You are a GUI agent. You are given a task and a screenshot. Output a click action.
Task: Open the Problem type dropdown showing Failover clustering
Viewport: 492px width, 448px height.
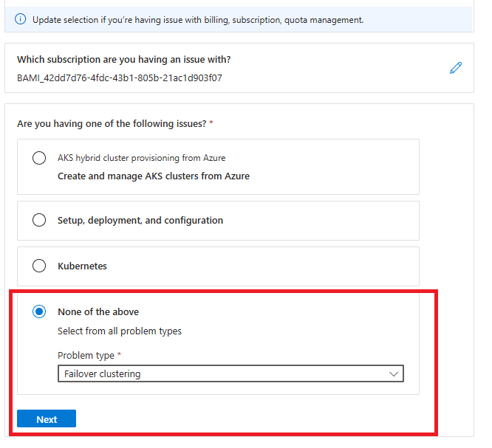222,374
